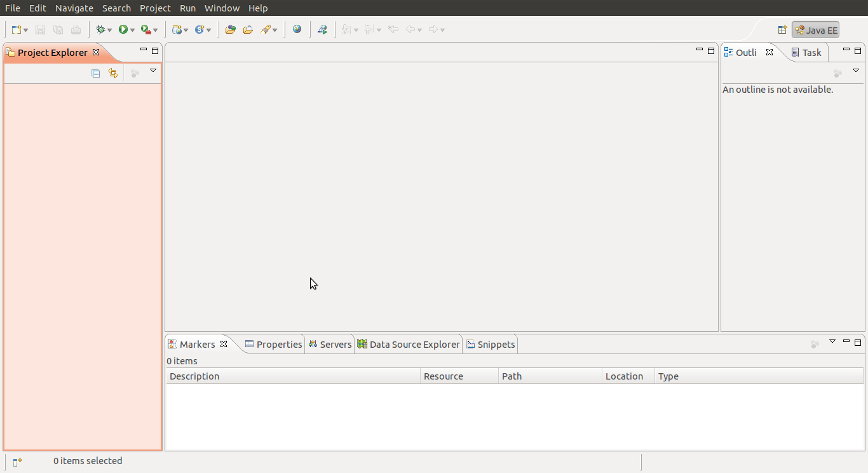Launch the web browser globe icon
The height and width of the screenshot is (473, 868).
(297, 29)
